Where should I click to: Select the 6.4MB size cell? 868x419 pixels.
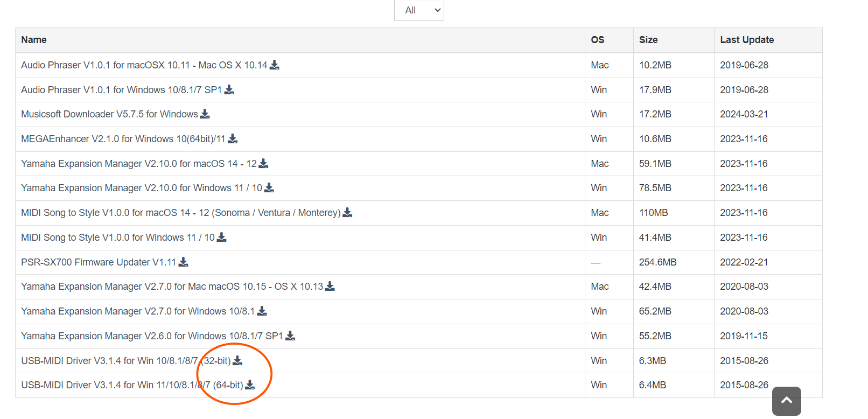pyautogui.click(x=674, y=385)
